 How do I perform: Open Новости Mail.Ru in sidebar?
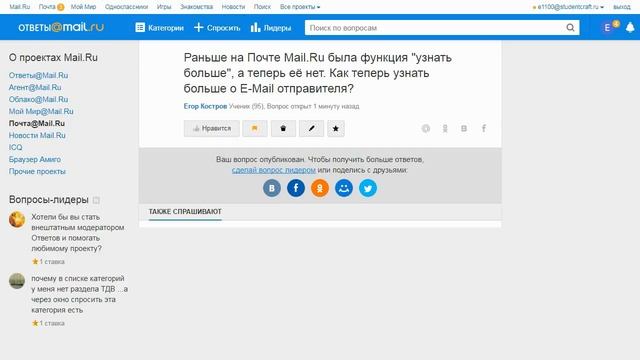point(37,135)
